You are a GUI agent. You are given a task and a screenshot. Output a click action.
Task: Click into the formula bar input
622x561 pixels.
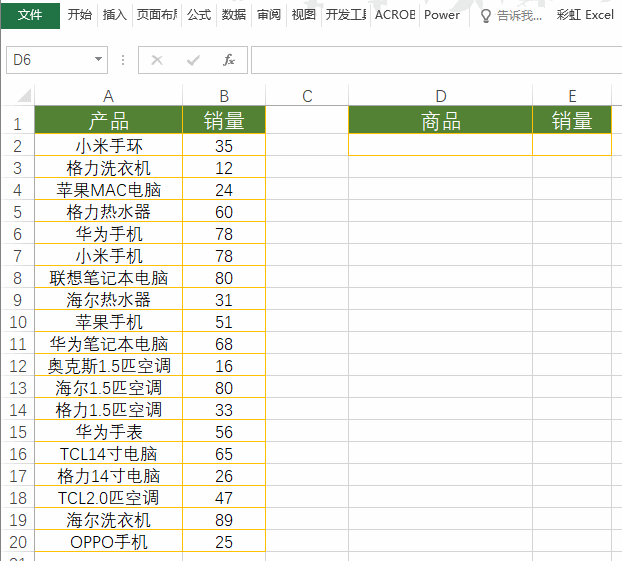436,60
